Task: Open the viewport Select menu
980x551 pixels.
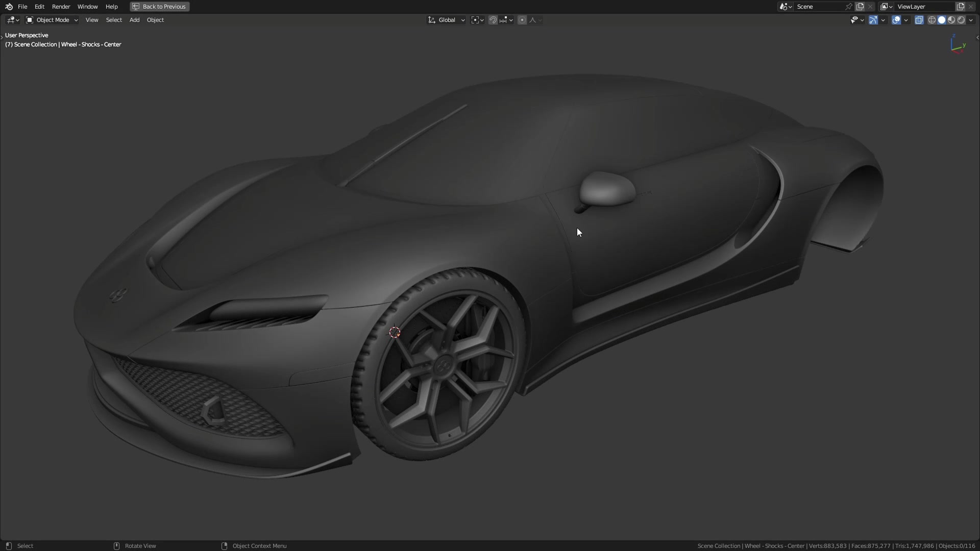Action: tap(114, 20)
